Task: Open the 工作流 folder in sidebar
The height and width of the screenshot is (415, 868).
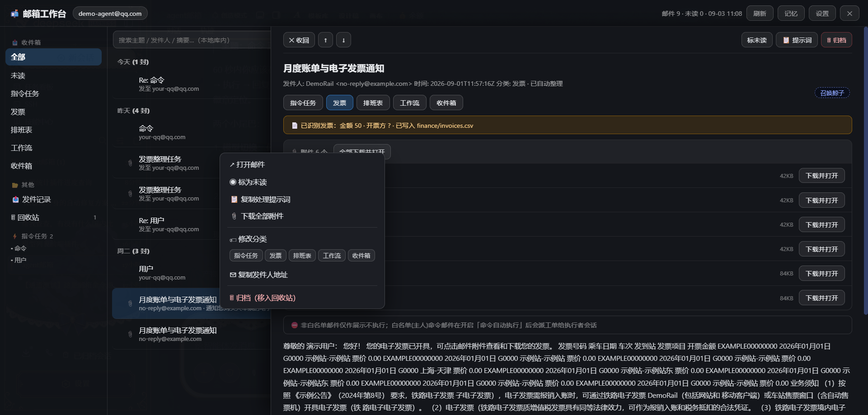Action: coord(53,148)
